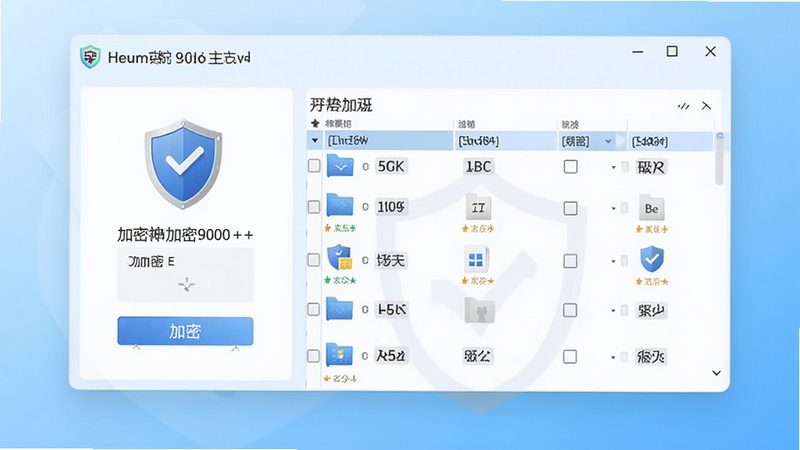Open the small dropdown arrow in 5GK row
Screen dimensions: 800x450
(x=613, y=167)
